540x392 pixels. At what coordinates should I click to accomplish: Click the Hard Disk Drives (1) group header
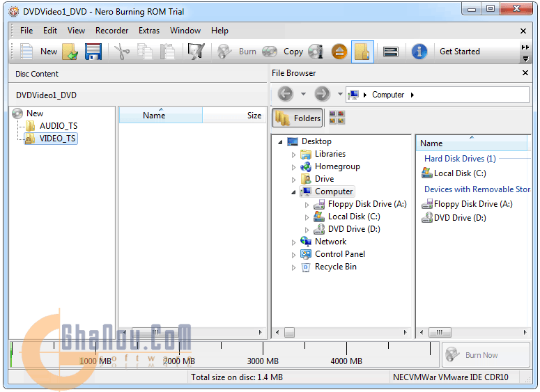460,159
